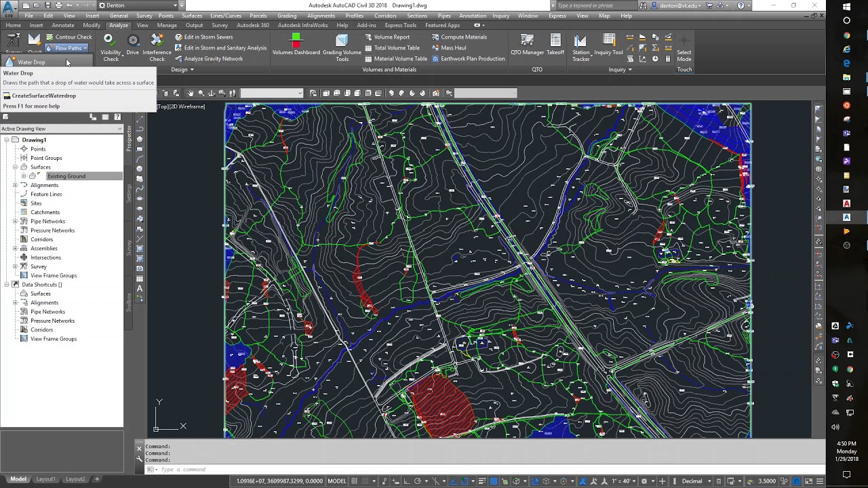868x488 pixels.
Task: Open Visibility Check tool
Action: click(x=111, y=47)
